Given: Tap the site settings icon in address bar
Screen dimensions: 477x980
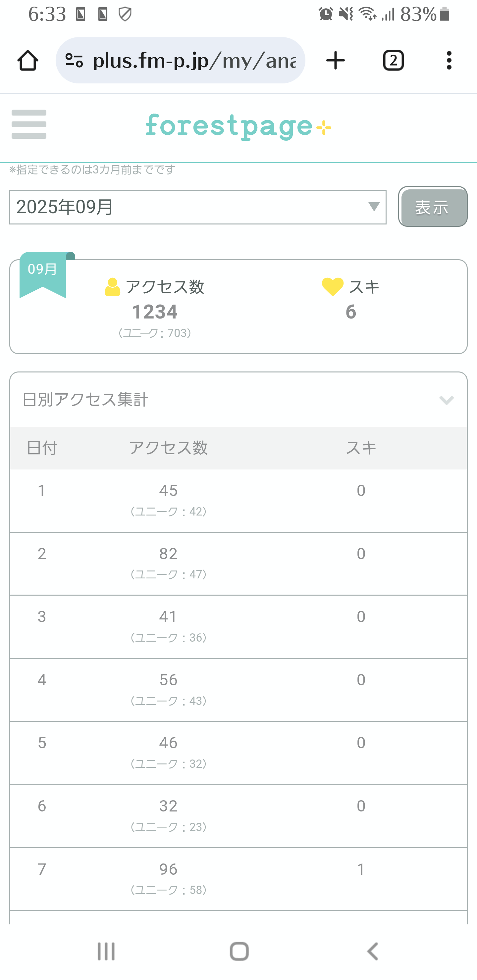Looking at the screenshot, I should (x=74, y=61).
